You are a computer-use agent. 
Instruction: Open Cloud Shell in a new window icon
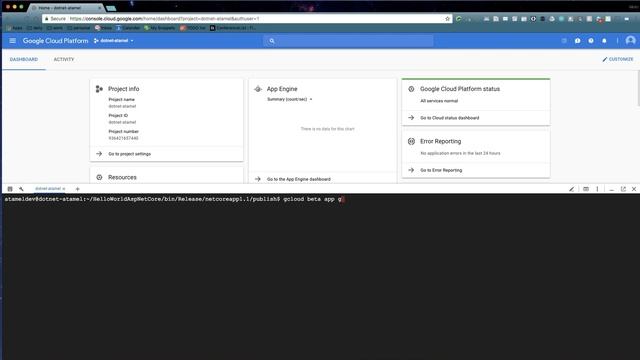point(623,189)
